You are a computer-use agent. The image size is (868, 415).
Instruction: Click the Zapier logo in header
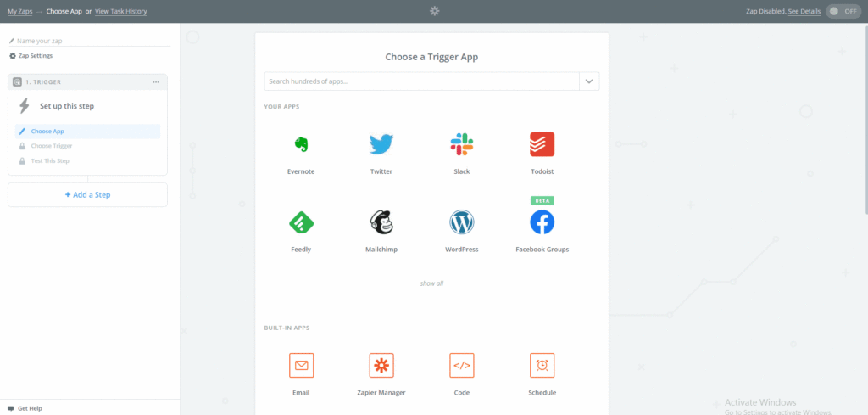pyautogui.click(x=435, y=11)
